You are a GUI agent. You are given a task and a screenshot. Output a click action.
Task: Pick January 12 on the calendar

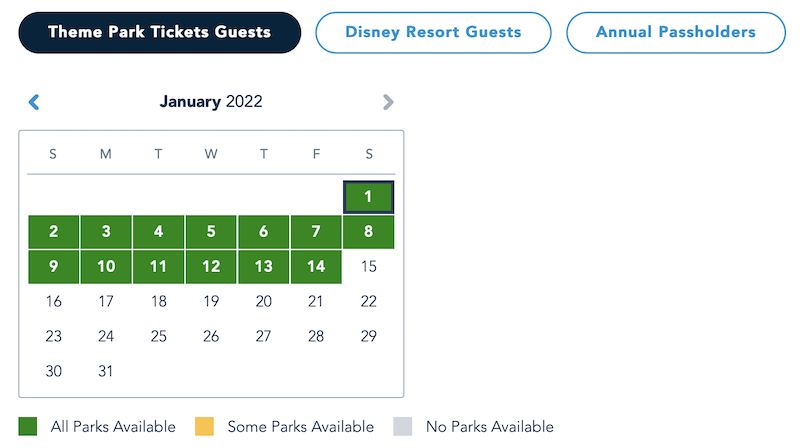click(211, 267)
